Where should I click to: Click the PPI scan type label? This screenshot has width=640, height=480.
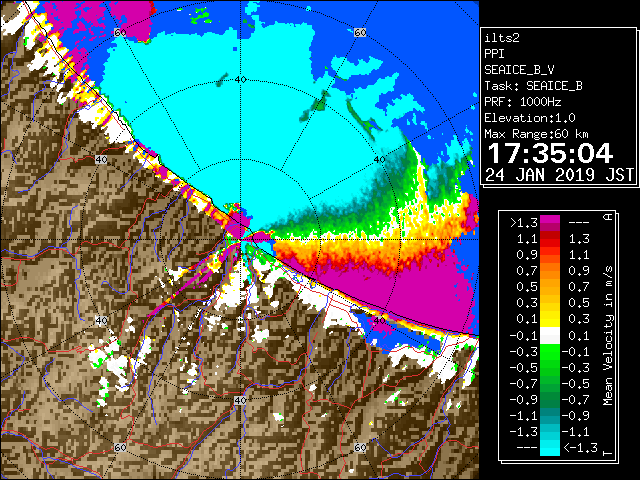tap(494, 54)
